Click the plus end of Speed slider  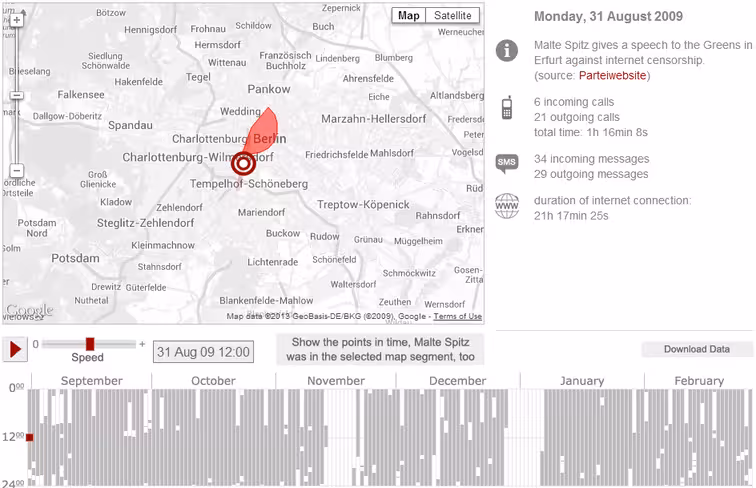142,344
